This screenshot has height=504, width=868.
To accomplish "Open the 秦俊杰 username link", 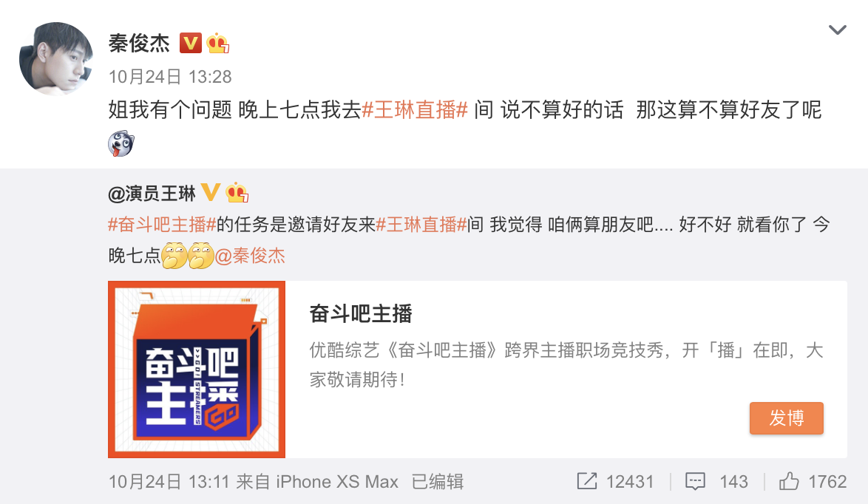I will [139, 43].
